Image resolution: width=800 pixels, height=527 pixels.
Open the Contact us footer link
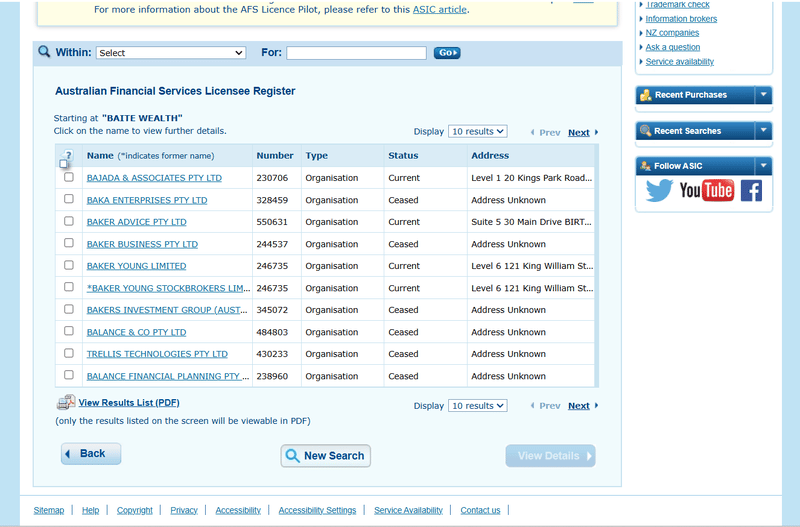480,510
